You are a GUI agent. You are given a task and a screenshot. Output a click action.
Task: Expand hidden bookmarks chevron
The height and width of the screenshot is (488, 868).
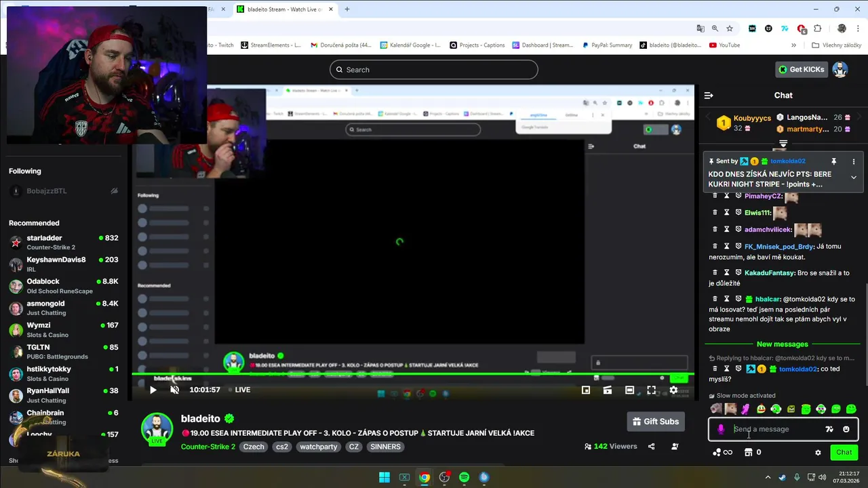pyautogui.click(x=793, y=45)
